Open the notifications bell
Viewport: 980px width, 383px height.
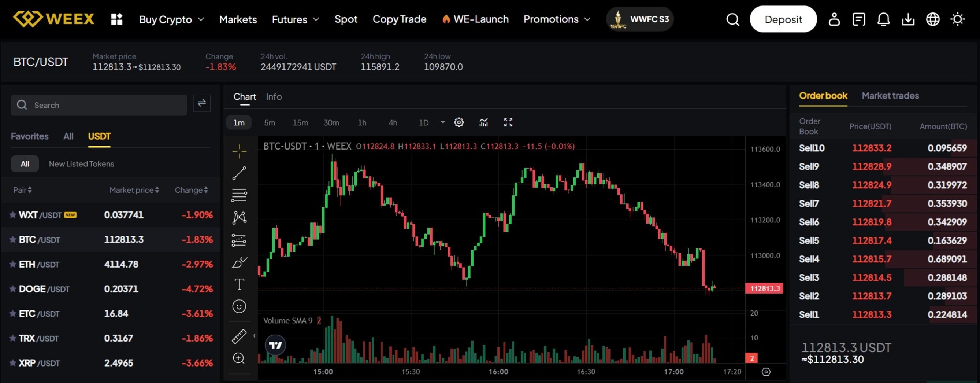coord(883,19)
